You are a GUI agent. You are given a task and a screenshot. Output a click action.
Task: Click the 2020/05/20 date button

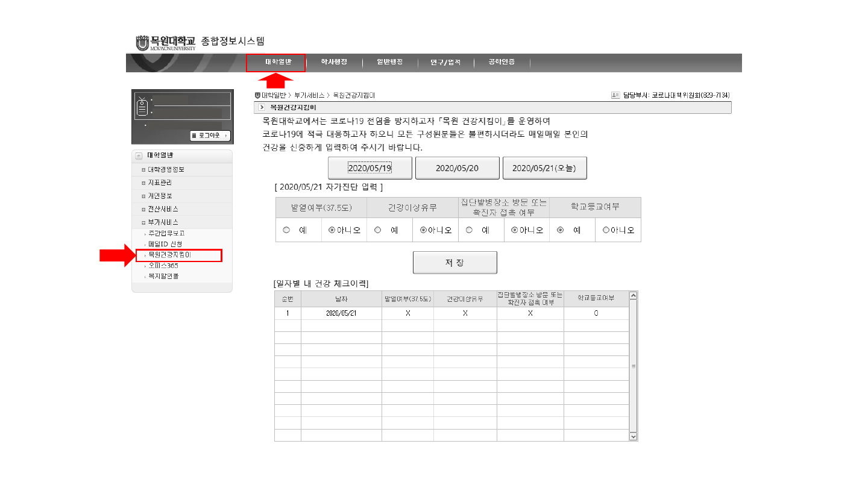[457, 168]
